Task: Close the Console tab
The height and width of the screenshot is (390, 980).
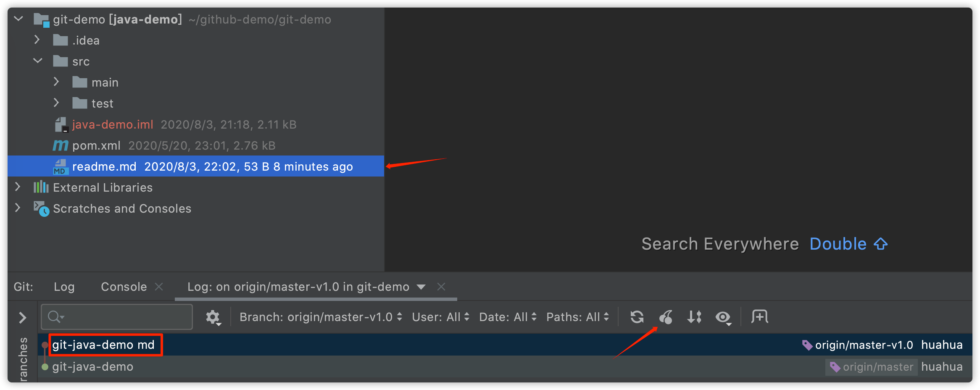Action: tap(159, 287)
